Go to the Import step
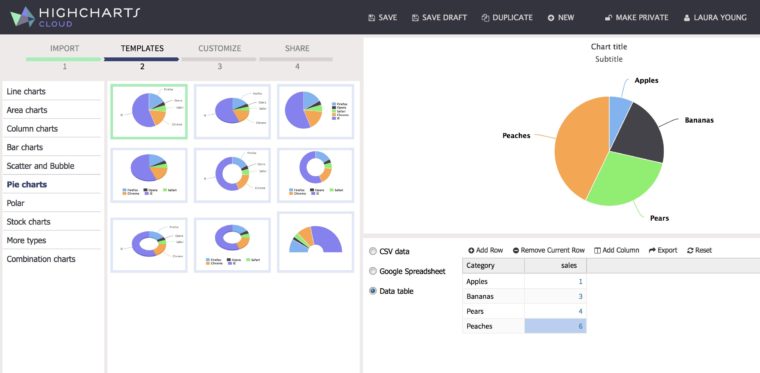Screen dimensions: 760x373 point(64,48)
